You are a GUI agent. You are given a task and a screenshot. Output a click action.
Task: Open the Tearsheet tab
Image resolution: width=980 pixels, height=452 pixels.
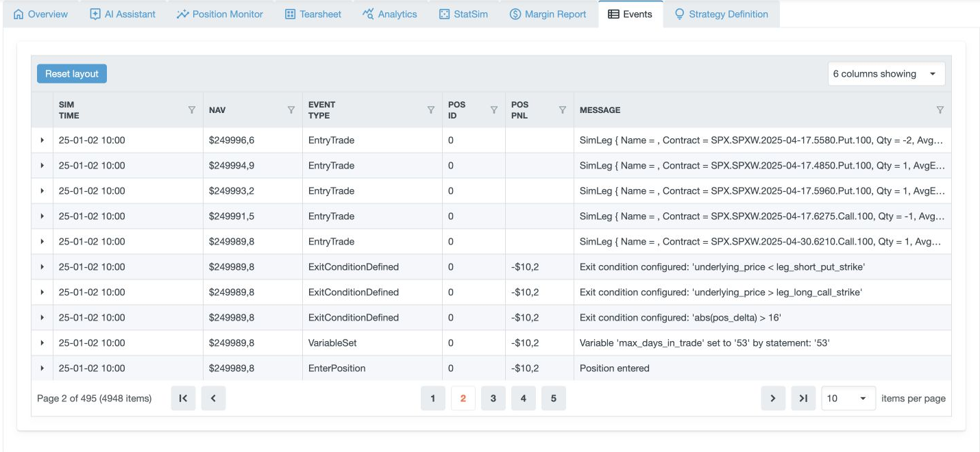click(x=313, y=14)
